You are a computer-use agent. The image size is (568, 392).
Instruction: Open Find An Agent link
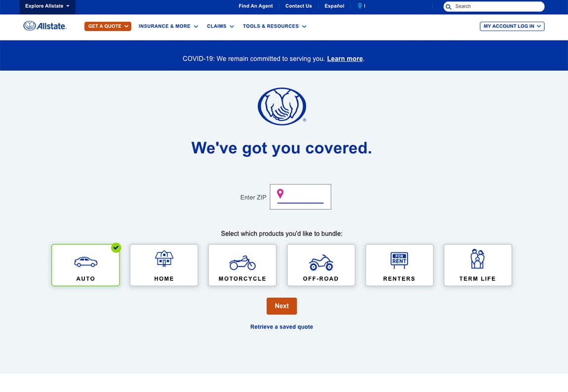255,6
